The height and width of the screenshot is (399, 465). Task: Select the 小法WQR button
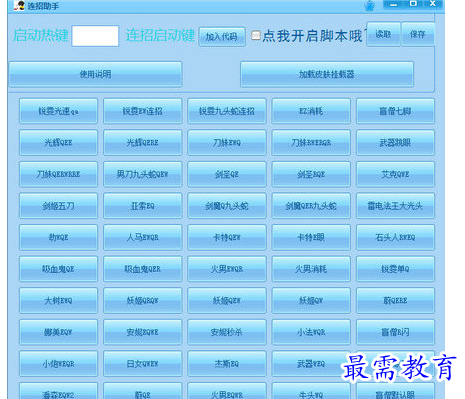coord(311,332)
